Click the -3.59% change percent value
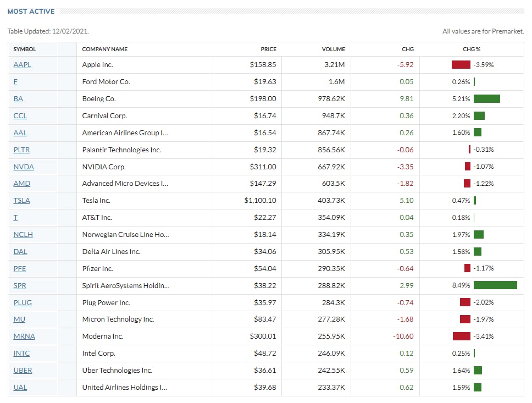 click(484, 64)
